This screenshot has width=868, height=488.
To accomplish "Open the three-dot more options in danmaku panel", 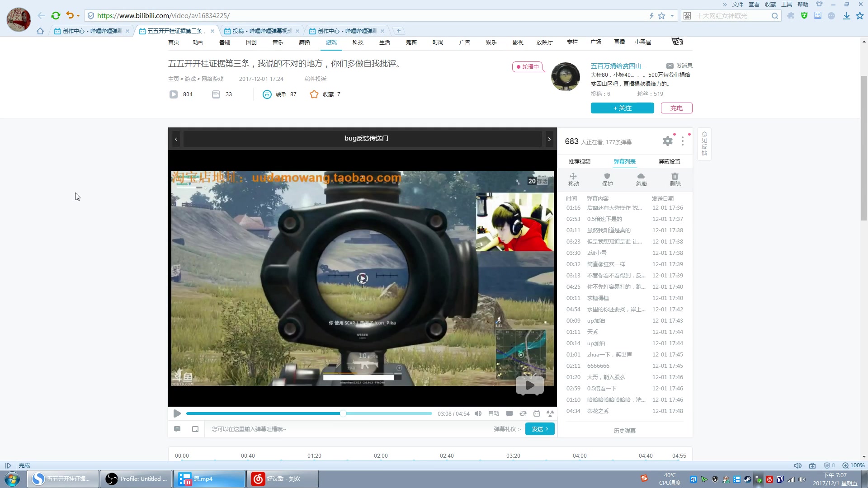I will 683,141.
